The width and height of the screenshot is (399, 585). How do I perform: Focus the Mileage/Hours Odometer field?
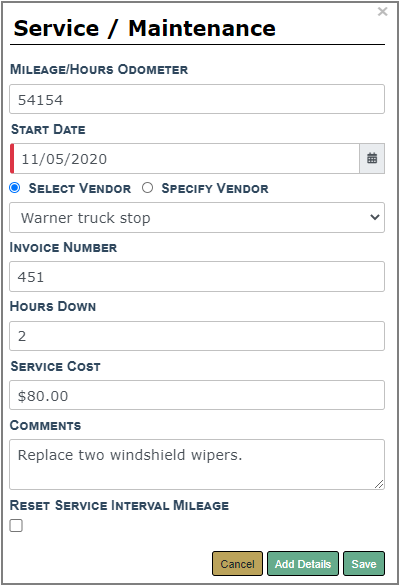197,99
